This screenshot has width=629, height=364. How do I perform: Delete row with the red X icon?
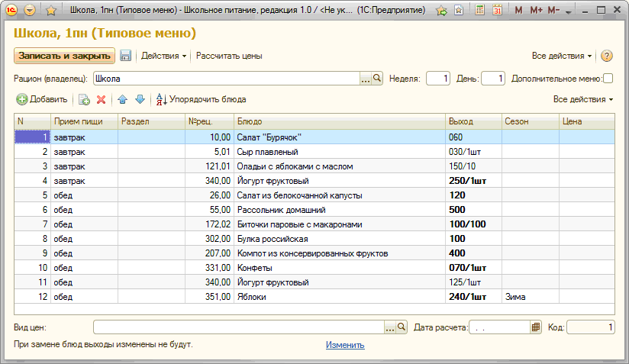(x=101, y=99)
